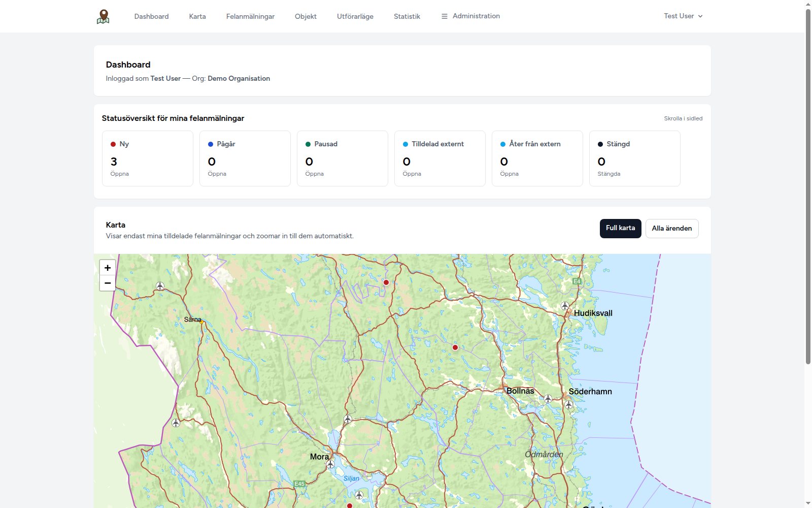
Task: Zoom out the map with minus
Action: tap(108, 283)
